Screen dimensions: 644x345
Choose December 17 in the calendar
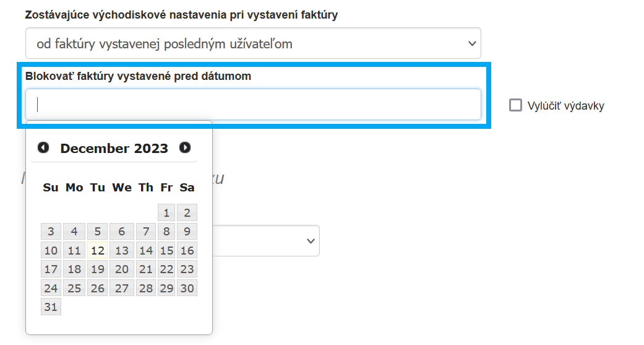coord(51,269)
